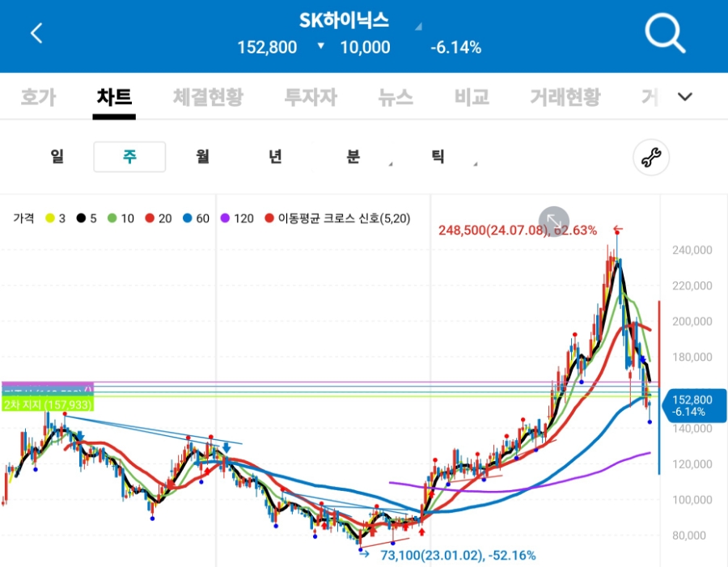Image resolution: width=728 pixels, height=567 pixels.
Task: Open the 비교 tab
Action: [x=472, y=97]
